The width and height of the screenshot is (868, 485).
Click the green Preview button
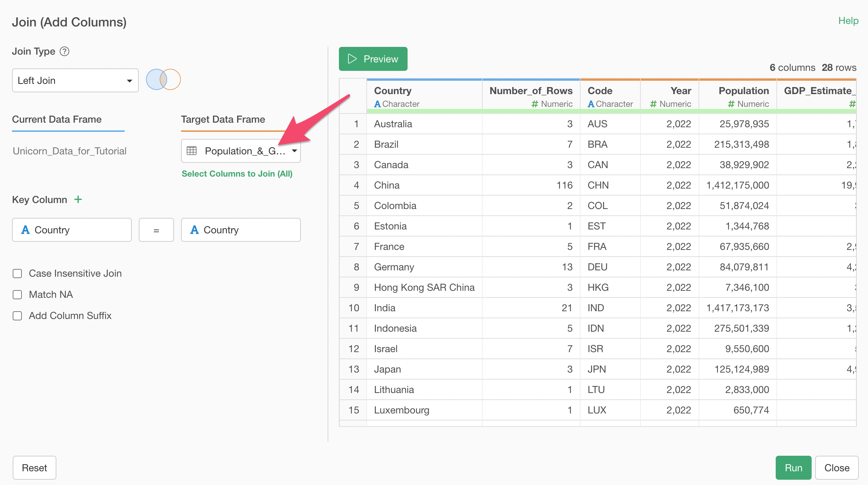pos(373,59)
